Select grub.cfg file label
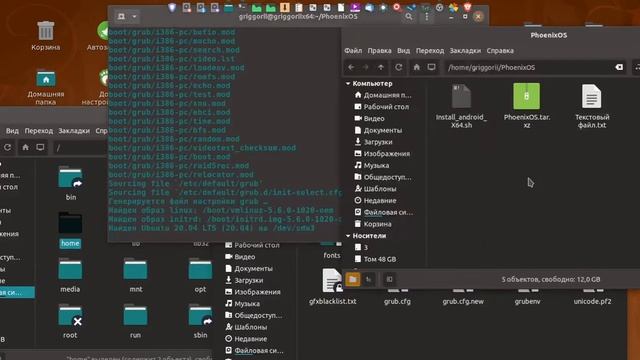This screenshot has height=360, width=640. (397, 301)
